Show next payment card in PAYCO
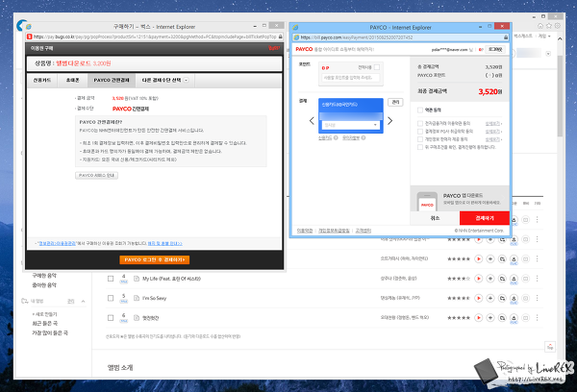 [x=390, y=121]
